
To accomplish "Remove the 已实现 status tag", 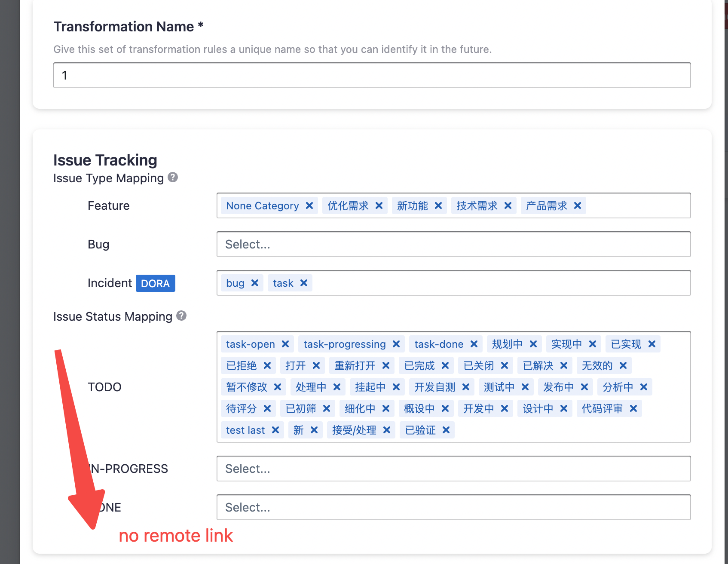I will 652,344.
